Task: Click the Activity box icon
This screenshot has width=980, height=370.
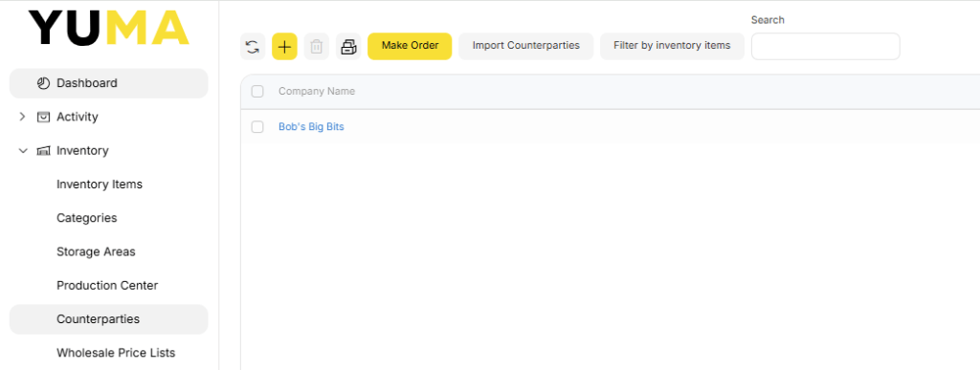Action: 43,117
